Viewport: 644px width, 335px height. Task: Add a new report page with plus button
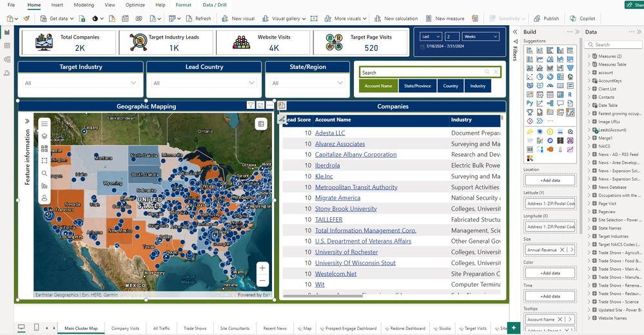tap(513, 328)
